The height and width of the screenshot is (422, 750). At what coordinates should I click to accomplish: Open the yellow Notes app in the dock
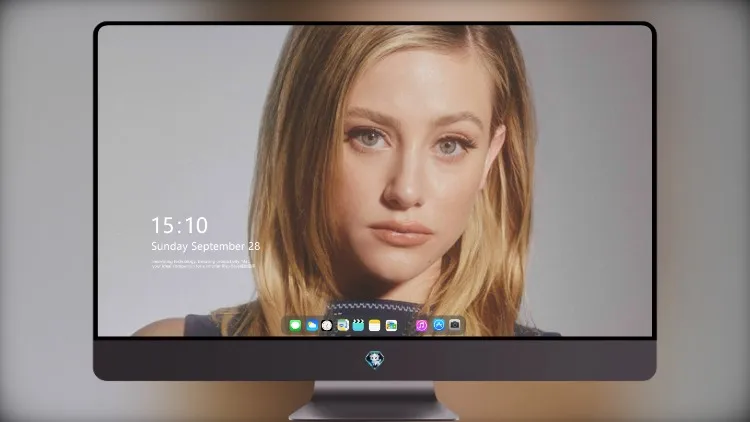(375, 325)
